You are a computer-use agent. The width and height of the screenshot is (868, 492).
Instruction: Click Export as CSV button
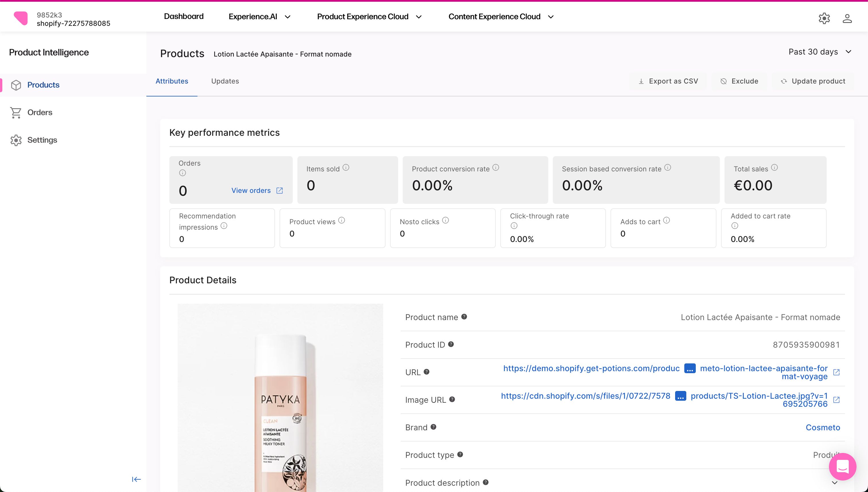click(x=668, y=81)
